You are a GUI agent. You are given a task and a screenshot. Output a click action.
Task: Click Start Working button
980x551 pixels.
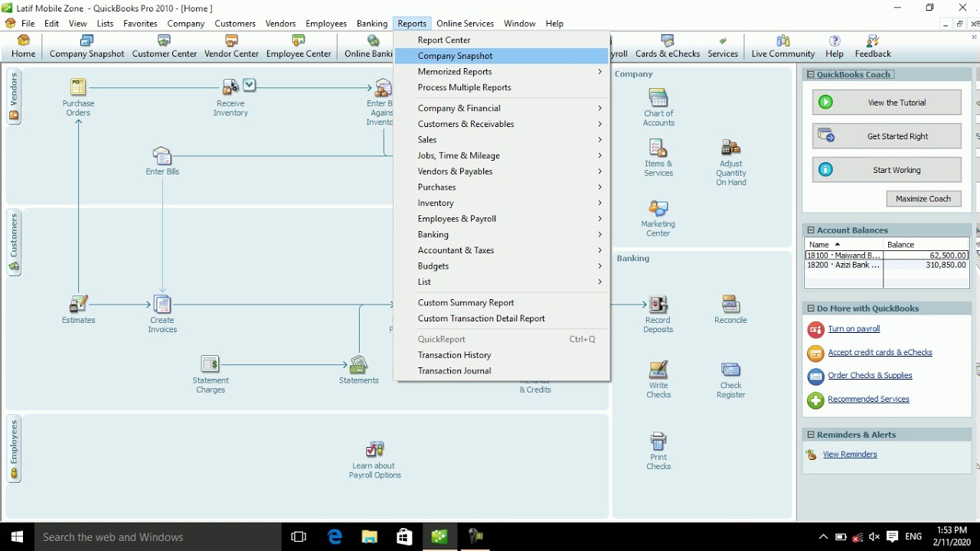coord(887,170)
